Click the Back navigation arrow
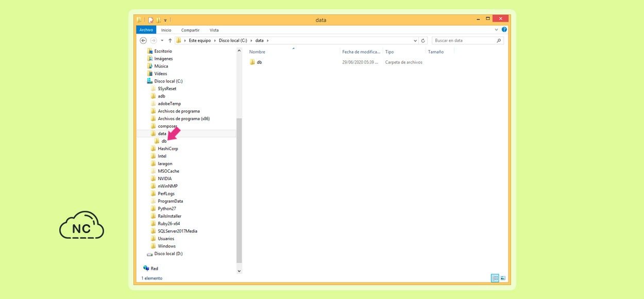Screen dimensions: 644x299 point(143,40)
